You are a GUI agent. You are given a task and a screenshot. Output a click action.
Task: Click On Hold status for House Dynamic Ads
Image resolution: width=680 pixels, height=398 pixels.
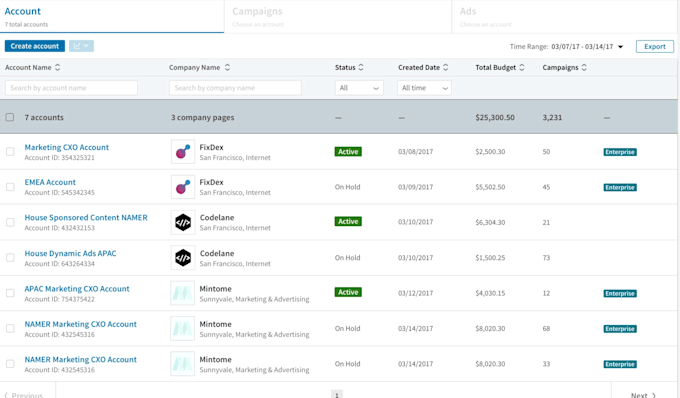pyautogui.click(x=347, y=258)
